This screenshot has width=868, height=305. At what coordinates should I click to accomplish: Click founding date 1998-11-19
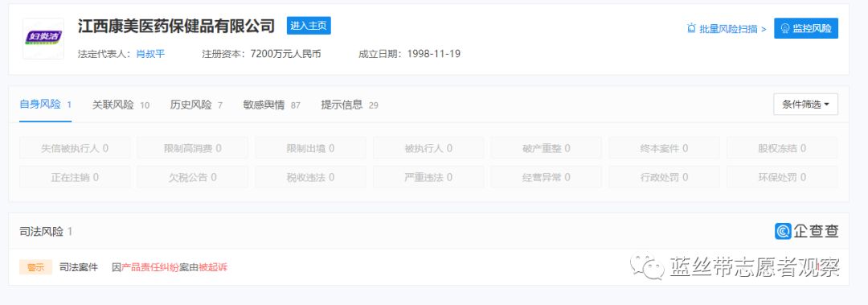click(433, 54)
